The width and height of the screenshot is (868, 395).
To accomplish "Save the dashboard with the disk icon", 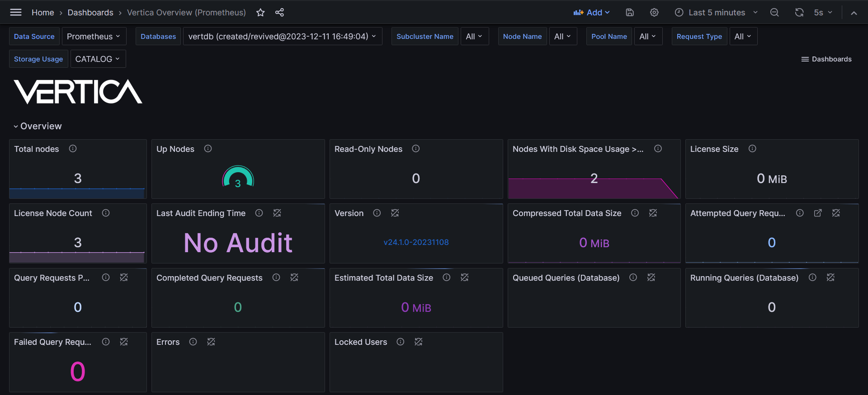I will pos(630,13).
